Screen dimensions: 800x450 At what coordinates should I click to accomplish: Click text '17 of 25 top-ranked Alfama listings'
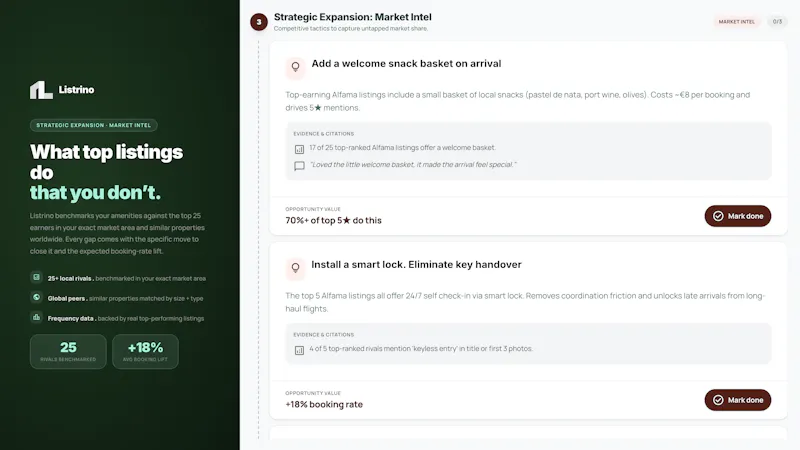pyautogui.click(x=403, y=147)
